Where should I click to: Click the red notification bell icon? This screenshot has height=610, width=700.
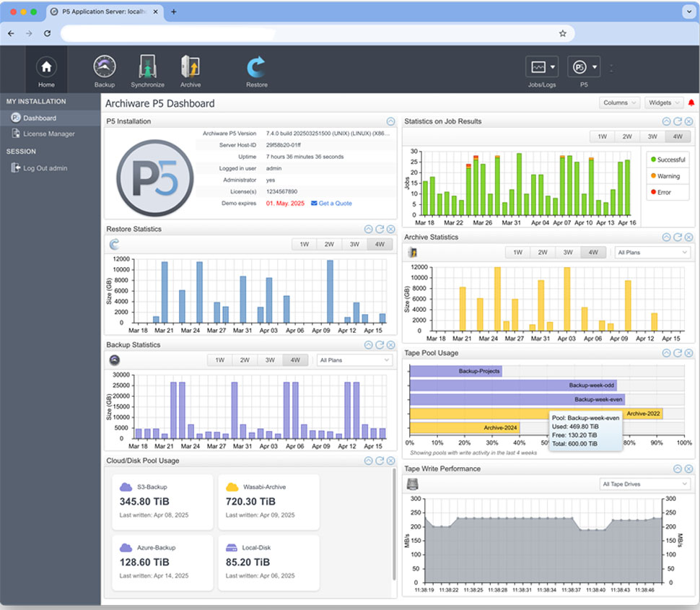[x=691, y=103]
